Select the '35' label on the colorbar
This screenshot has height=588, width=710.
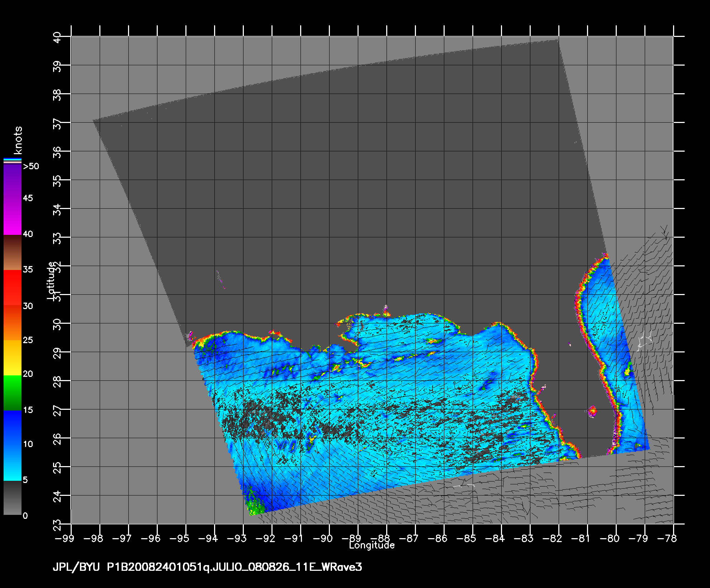pos(28,269)
